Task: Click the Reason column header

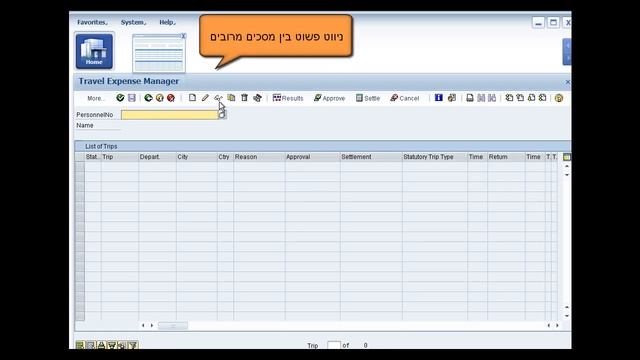Action: click(259, 157)
